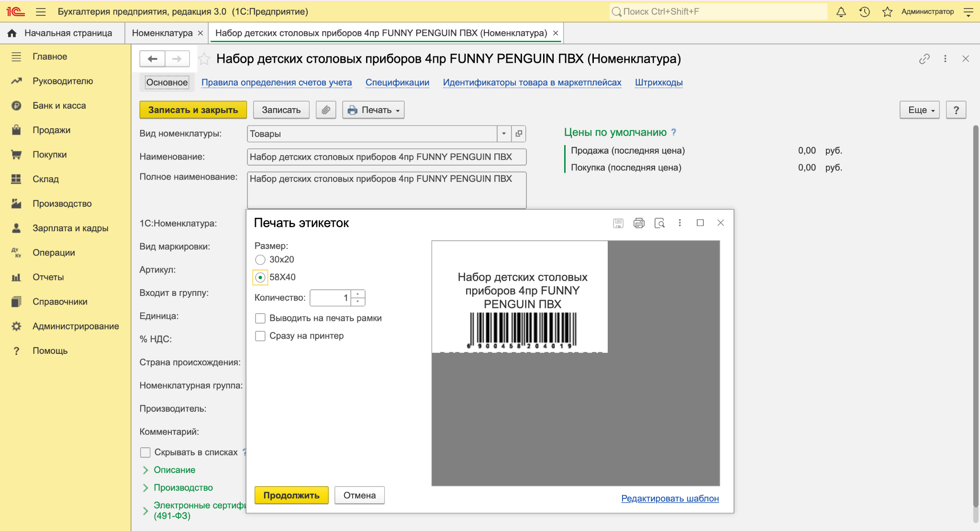
Task: Click Продолжить in label dialog
Action: click(291, 496)
